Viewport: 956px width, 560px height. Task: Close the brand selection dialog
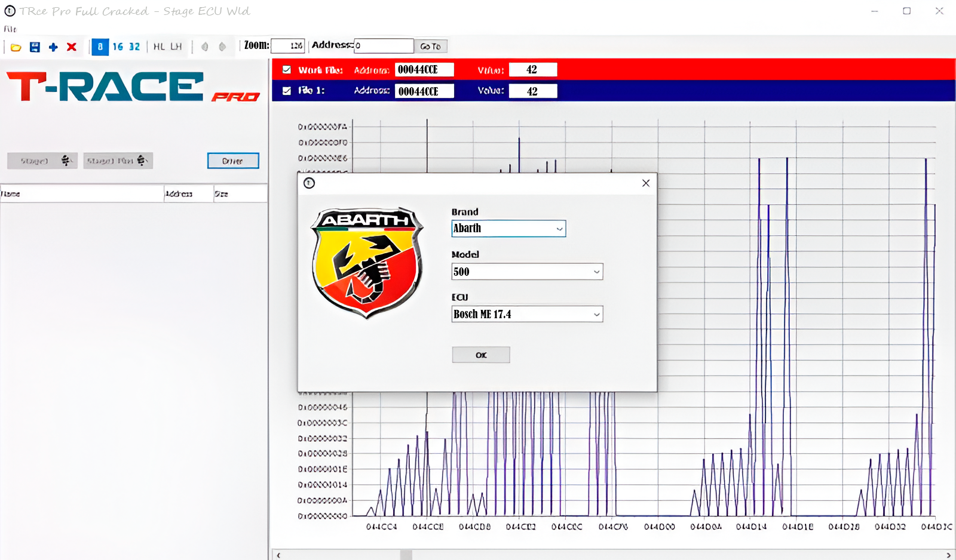tap(645, 183)
